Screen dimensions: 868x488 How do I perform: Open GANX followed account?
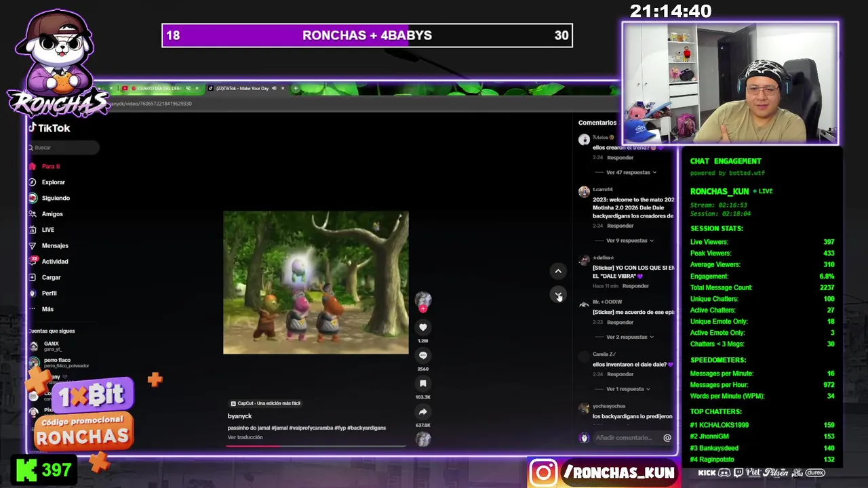pos(52,346)
